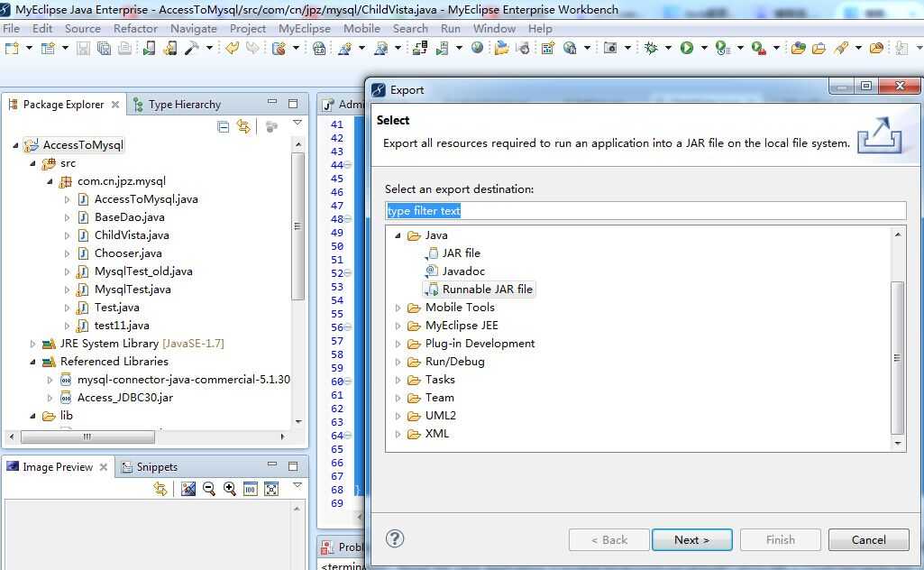
Task: Open the Window menu
Action: (x=494, y=28)
